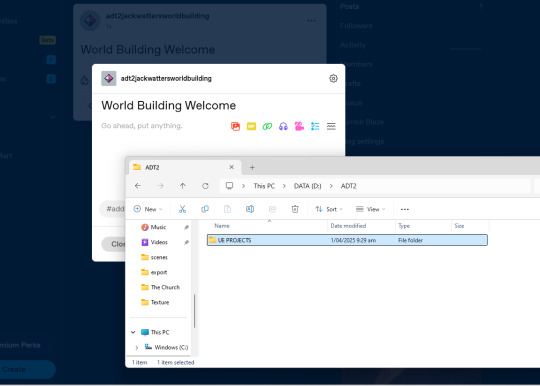The image size is (540, 386).
Task: Delete the selected folder with trash icon
Action: [295, 209]
